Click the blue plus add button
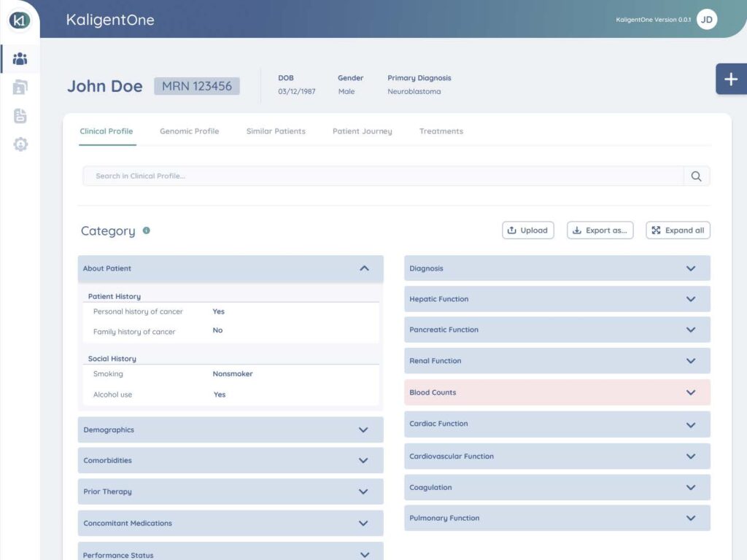The image size is (747, 560). tap(731, 79)
